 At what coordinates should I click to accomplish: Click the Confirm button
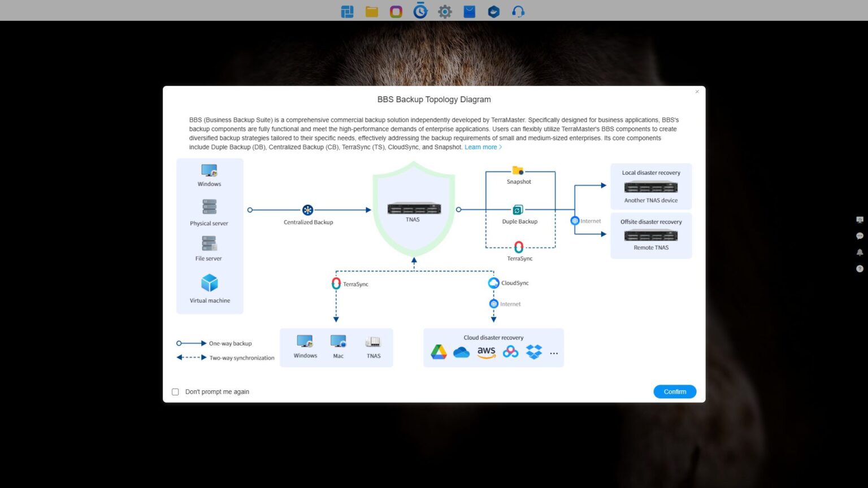point(675,391)
